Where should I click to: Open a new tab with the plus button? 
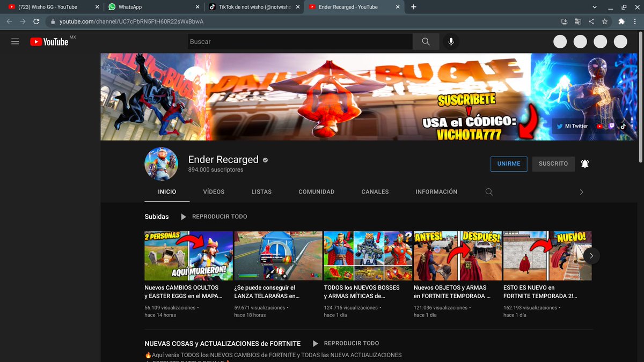click(413, 7)
